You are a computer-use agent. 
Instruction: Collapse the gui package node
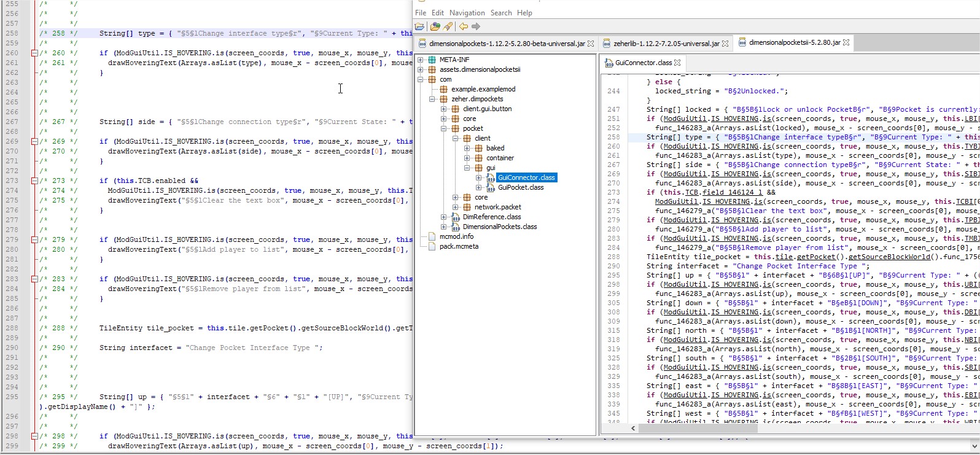pos(467,168)
